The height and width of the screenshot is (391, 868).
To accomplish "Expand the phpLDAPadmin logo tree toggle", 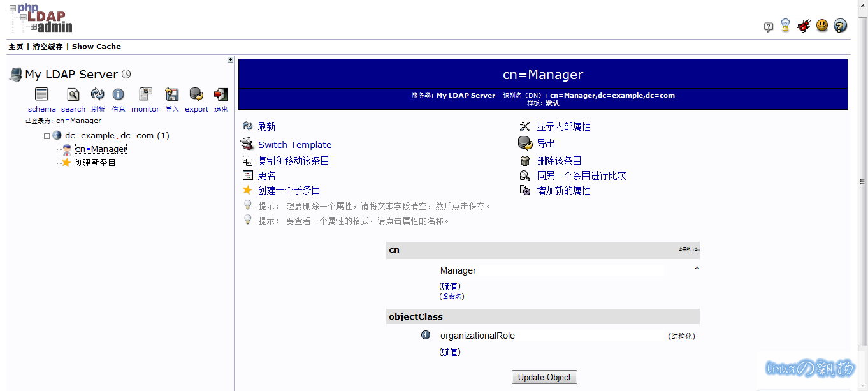I will 34,27.
